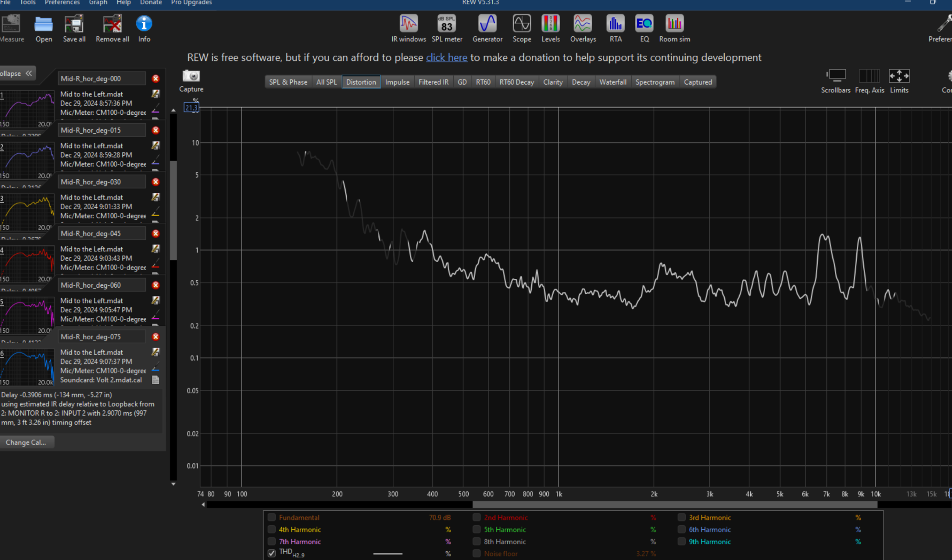The height and width of the screenshot is (560, 952).
Task: Enable the 3rd Harmonic checkbox
Action: [x=681, y=517]
